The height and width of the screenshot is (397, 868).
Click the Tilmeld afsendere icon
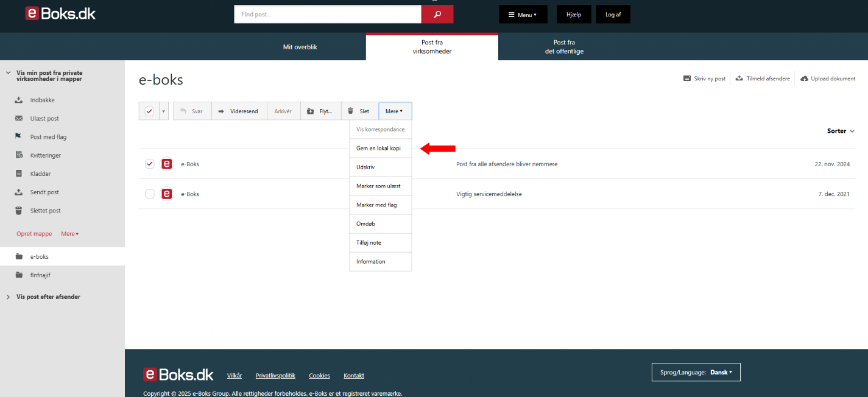pyautogui.click(x=739, y=79)
